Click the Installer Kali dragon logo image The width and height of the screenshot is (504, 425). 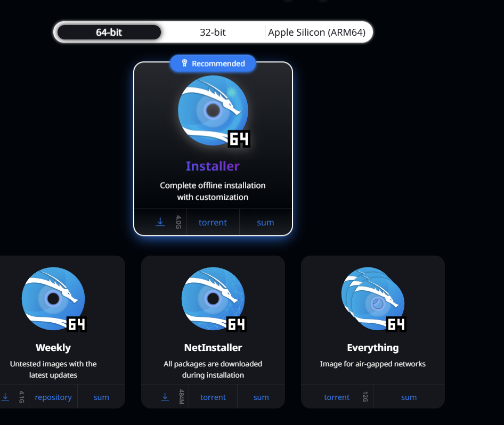coord(214,110)
